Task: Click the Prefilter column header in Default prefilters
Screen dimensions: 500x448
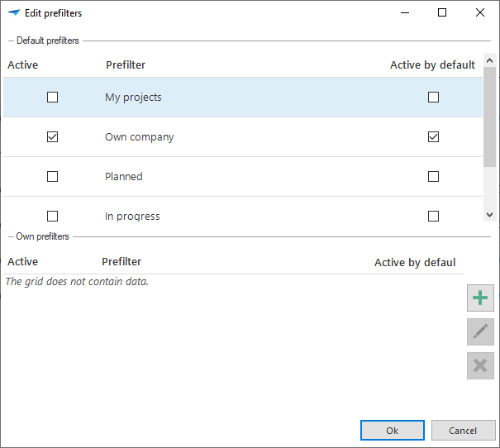Action: coord(126,65)
